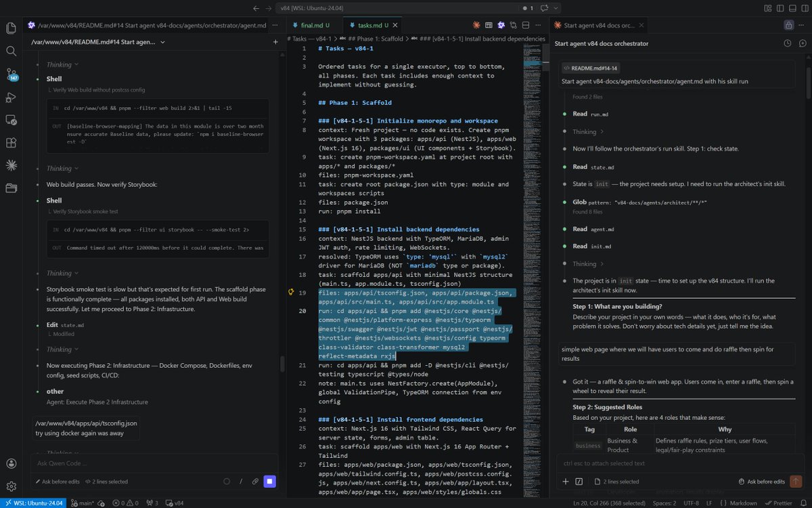The height and width of the screenshot is (508, 812).
Task: Toggle the lock group icon
Action: (x=788, y=24)
